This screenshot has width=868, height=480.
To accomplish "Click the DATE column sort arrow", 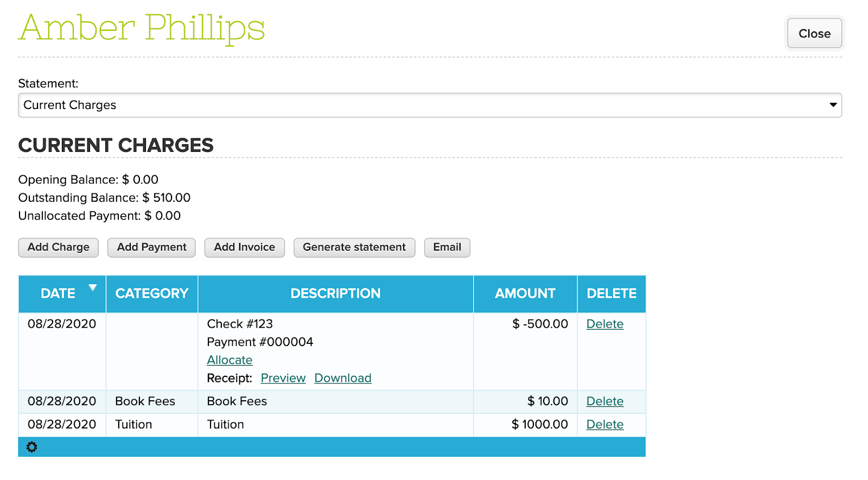I will pyautogui.click(x=93, y=287).
